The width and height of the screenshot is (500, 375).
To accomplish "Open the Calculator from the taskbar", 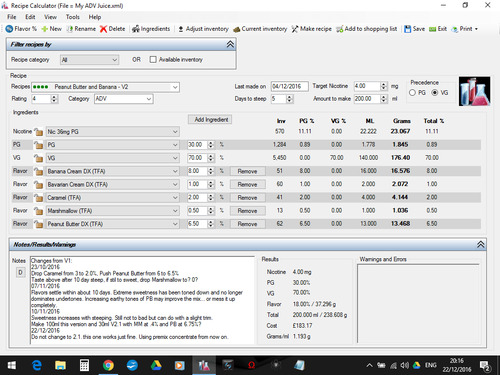I will (x=84, y=365).
